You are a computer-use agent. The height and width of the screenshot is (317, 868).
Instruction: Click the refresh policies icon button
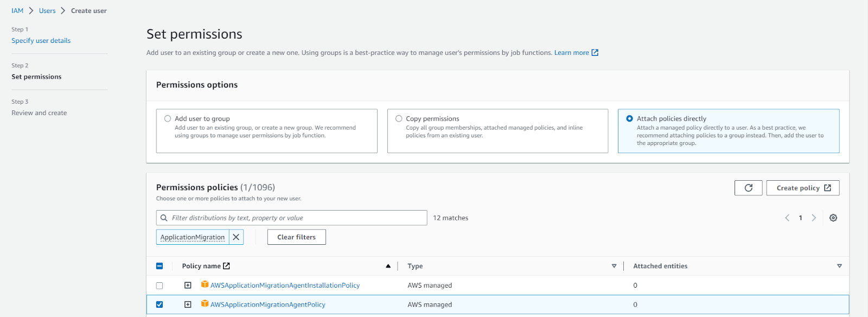click(748, 188)
